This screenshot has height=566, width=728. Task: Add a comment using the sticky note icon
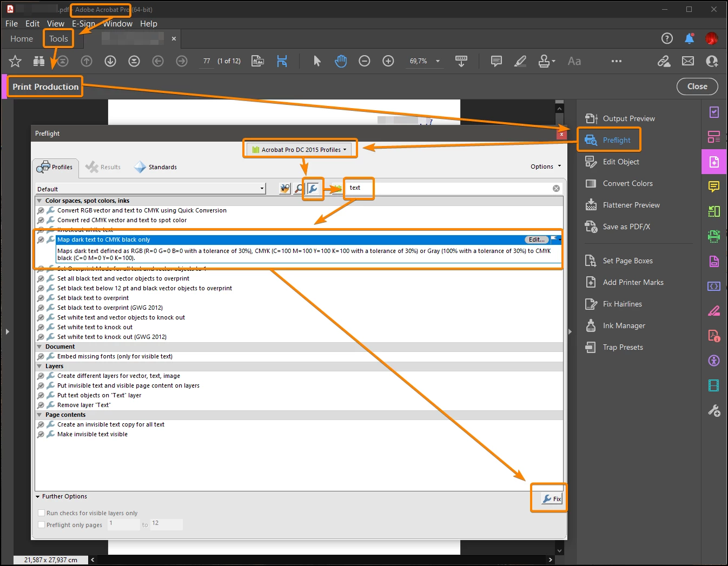(497, 61)
